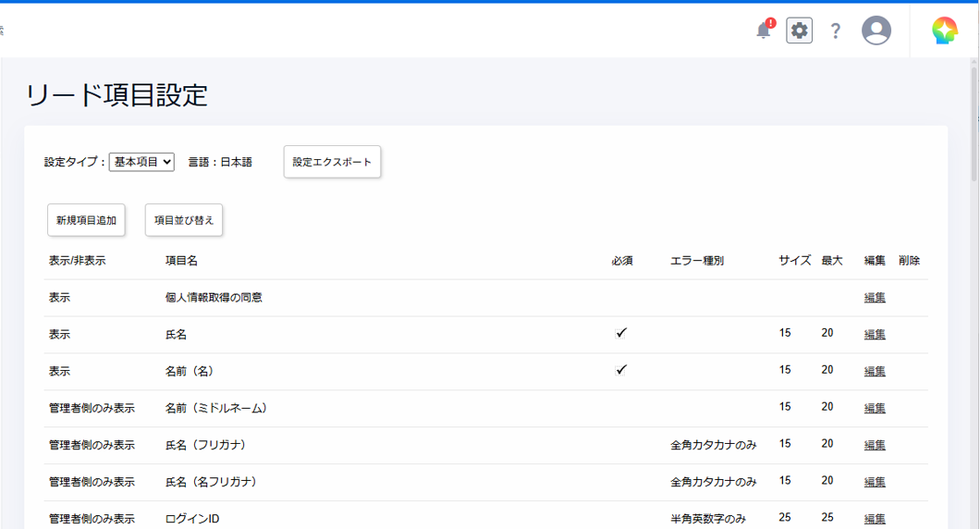Open the notifications bell icon
Image resolution: width=980 pixels, height=529 pixels.
click(764, 30)
